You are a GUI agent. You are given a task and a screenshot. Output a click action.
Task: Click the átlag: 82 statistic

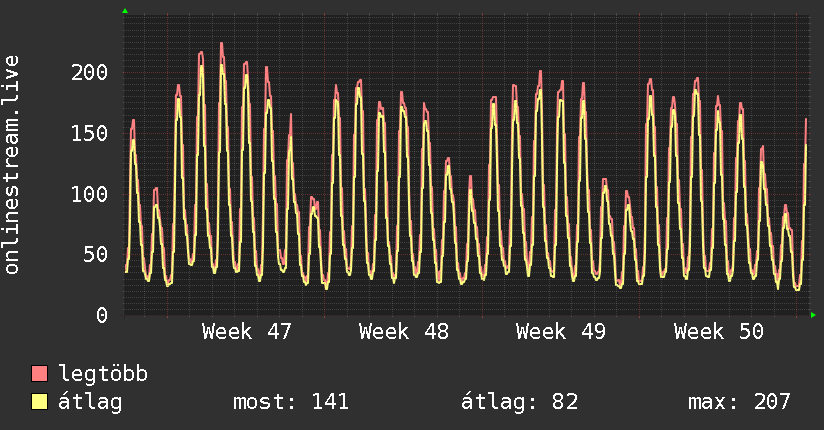[519, 402]
